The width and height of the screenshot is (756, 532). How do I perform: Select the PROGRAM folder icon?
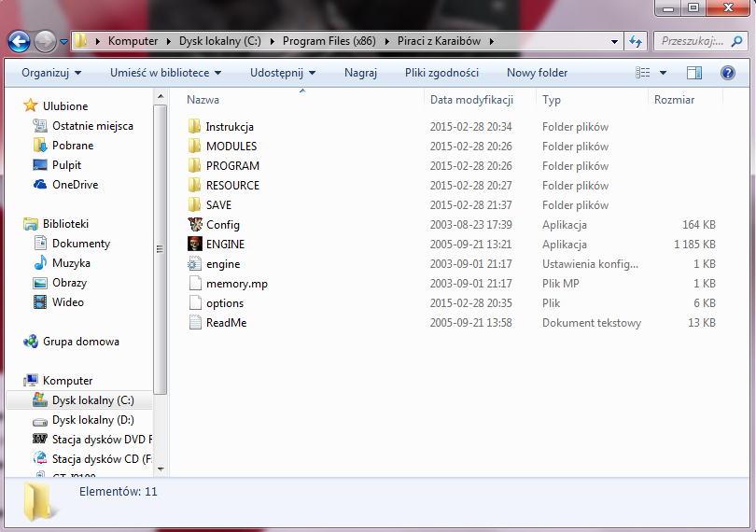click(194, 166)
